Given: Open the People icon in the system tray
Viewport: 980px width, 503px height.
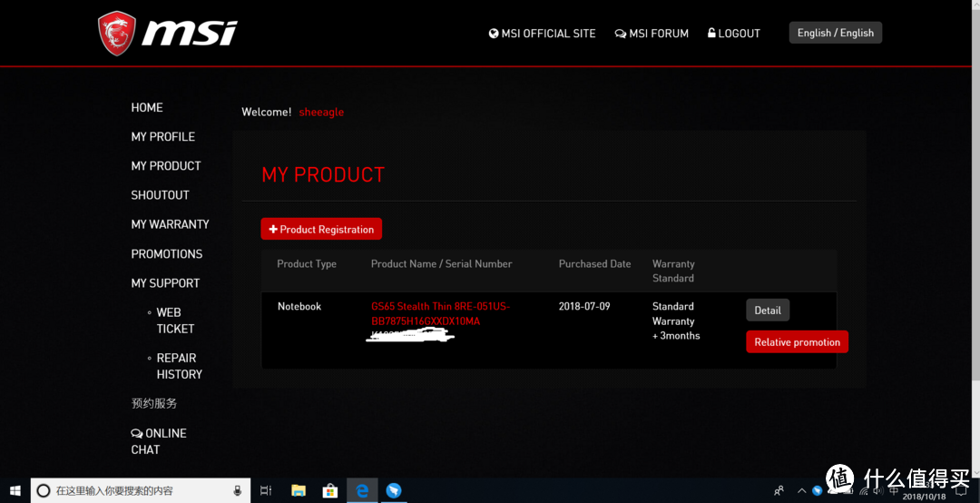Looking at the screenshot, I should coord(779,491).
